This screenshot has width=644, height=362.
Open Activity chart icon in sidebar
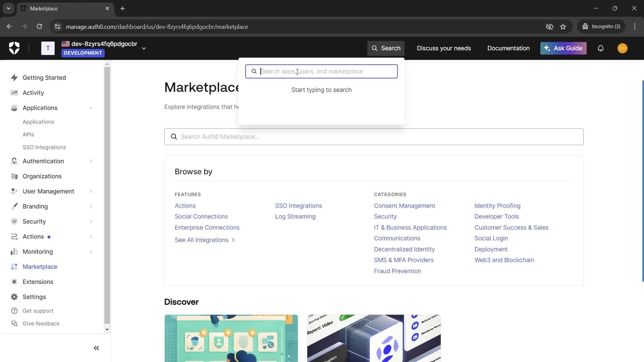pyautogui.click(x=14, y=93)
